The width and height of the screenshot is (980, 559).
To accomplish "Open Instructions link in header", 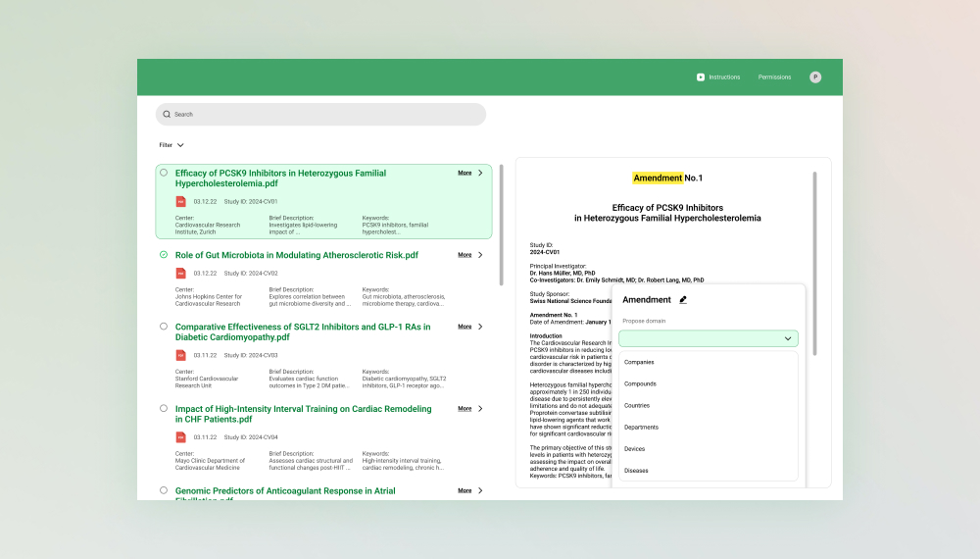I will 724,76.
